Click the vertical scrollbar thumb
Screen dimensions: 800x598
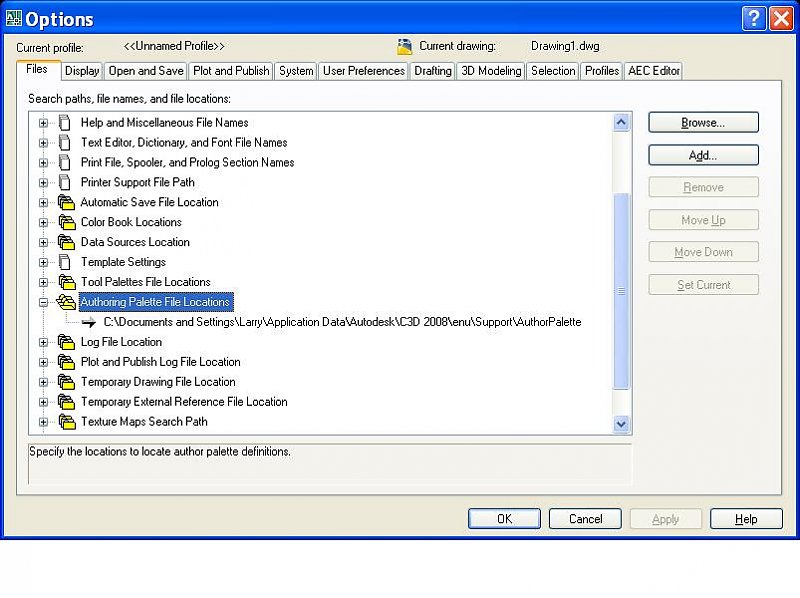(x=621, y=291)
